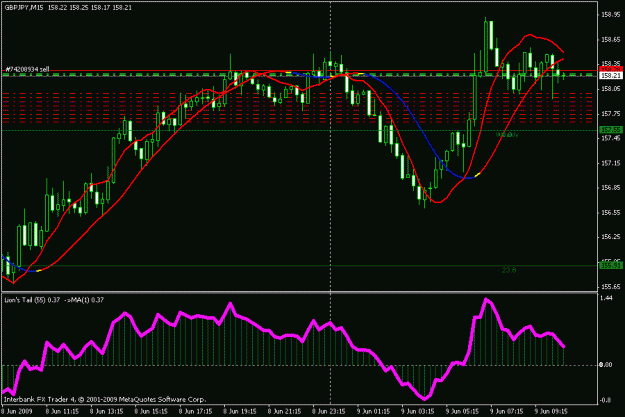Click the green 155.91 price level tag
625x417 pixels.
tap(611, 265)
